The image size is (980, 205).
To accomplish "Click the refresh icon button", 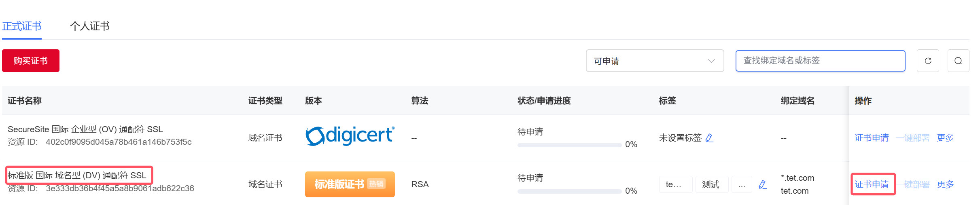I will pos(928,61).
